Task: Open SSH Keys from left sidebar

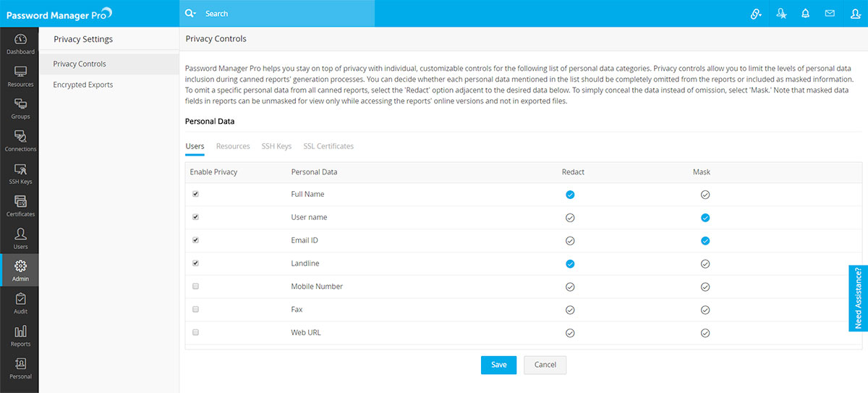Action: pyautogui.click(x=20, y=173)
